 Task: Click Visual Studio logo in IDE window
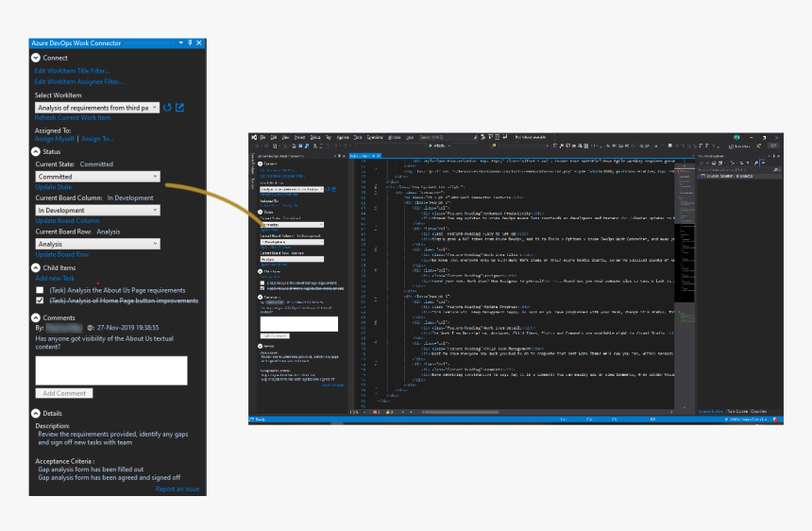tap(254, 137)
